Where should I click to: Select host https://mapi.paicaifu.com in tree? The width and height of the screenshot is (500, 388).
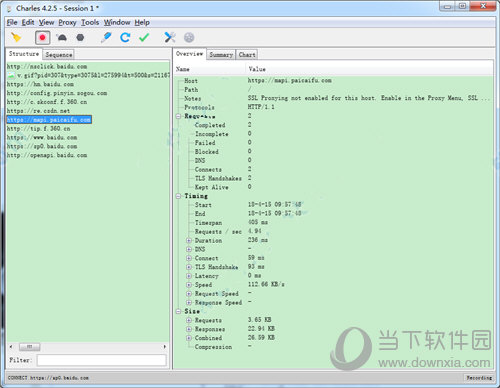click(49, 120)
